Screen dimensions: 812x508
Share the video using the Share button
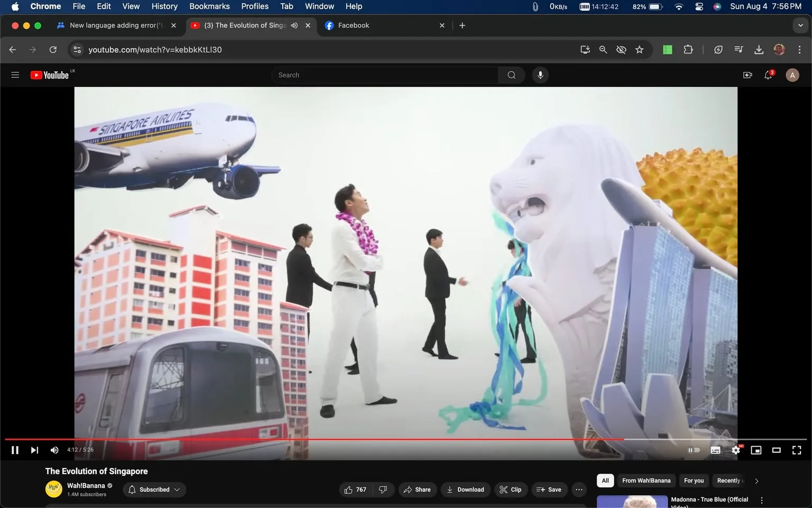(x=417, y=489)
